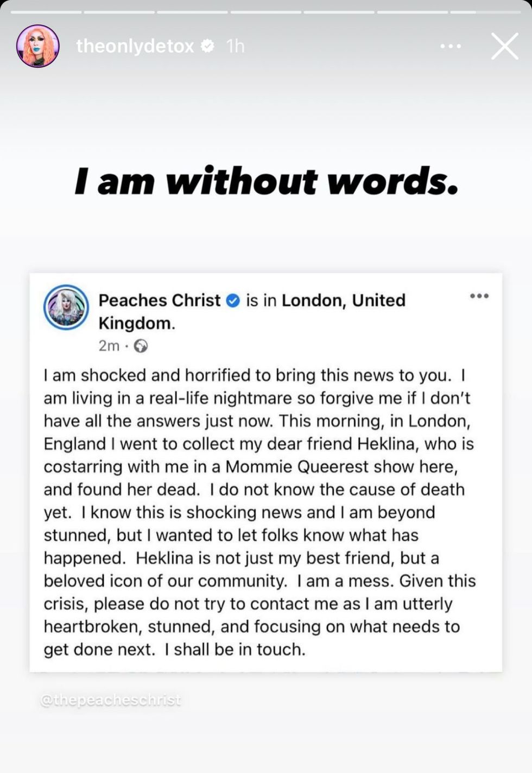Image resolution: width=532 pixels, height=773 pixels.
Task: Open story more options three-dot menu
Action: coord(451,46)
